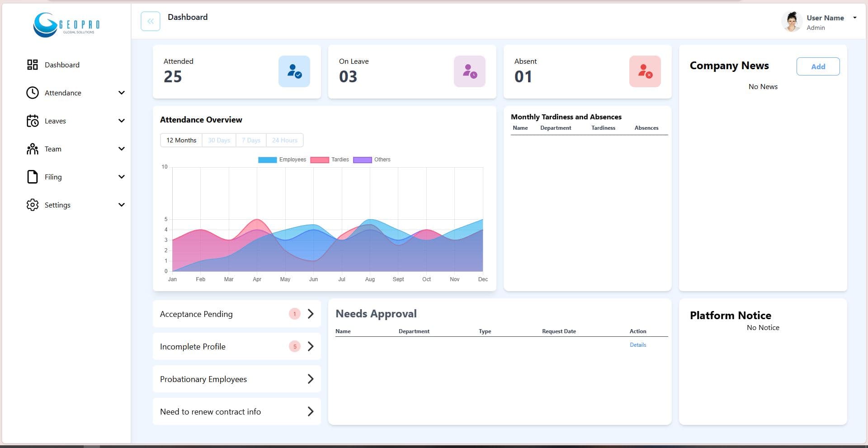
Task: Click the user avatar photo
Action: click(x=792, y=22)
